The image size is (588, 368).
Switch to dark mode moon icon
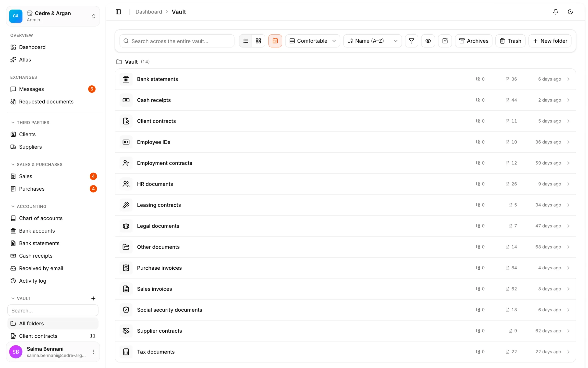coord(570,12)
